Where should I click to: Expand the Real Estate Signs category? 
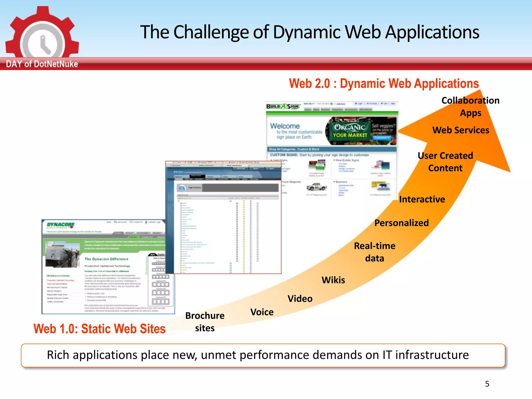[335, 160]
